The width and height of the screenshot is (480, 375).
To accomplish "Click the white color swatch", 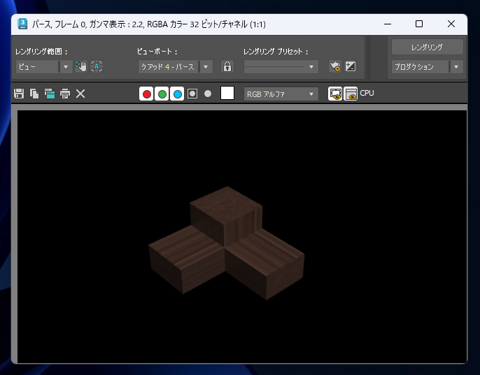I will pyautogui.click(x=227, y=93).
